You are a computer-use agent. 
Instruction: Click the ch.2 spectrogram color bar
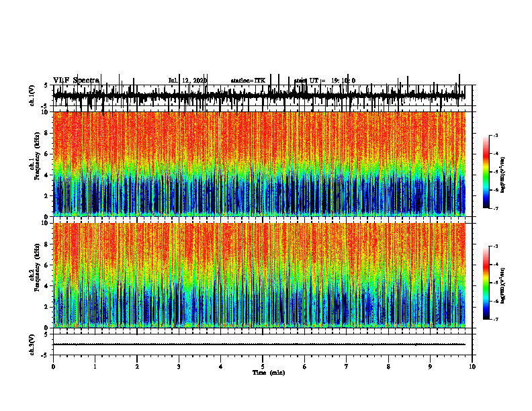tap(486, 283)
